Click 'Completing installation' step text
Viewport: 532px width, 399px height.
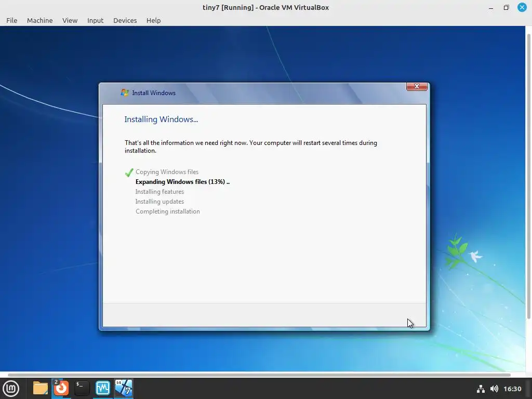pos(168,211)
